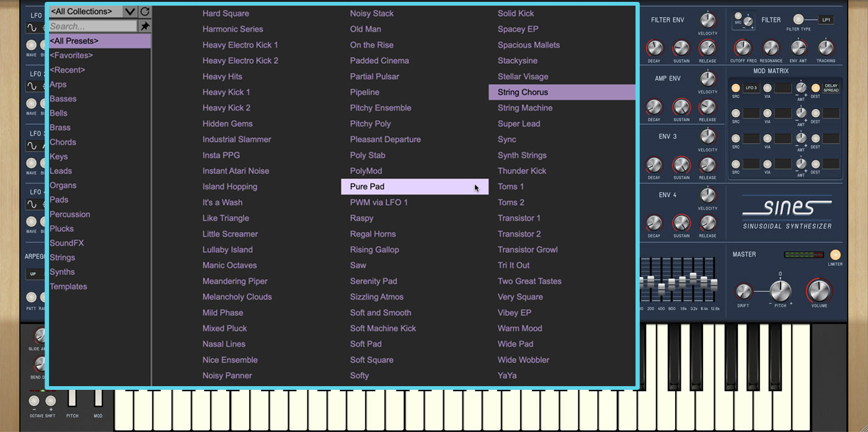868x432 pixels.
Task: Click the octave shift plus button
Action: [x=51, y=401]
